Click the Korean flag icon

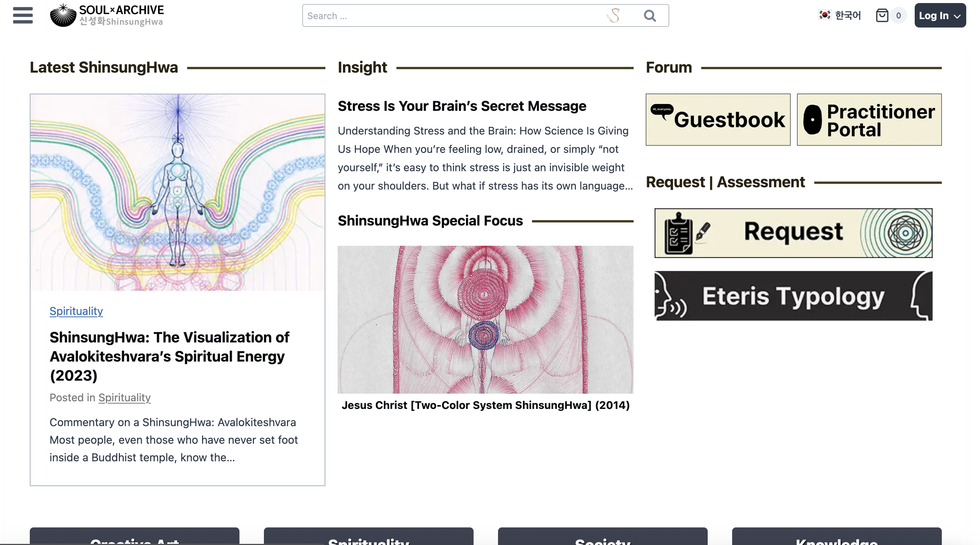click(x=825, y=15)
